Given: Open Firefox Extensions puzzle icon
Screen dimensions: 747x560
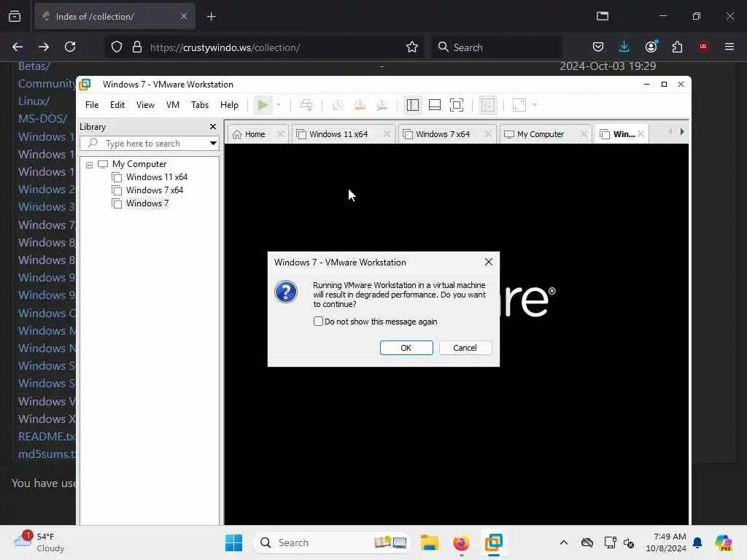Looking at the screenshot, I should [677, 47].
